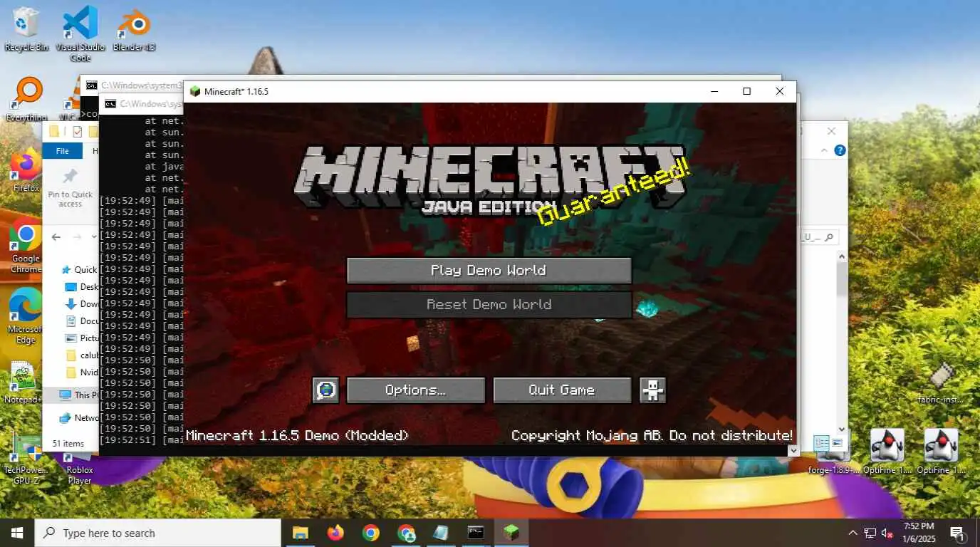This screenshot has width=980, height=547.
Task: Click Explorer scrollbar up arrow
Action: tap(842, 257)
